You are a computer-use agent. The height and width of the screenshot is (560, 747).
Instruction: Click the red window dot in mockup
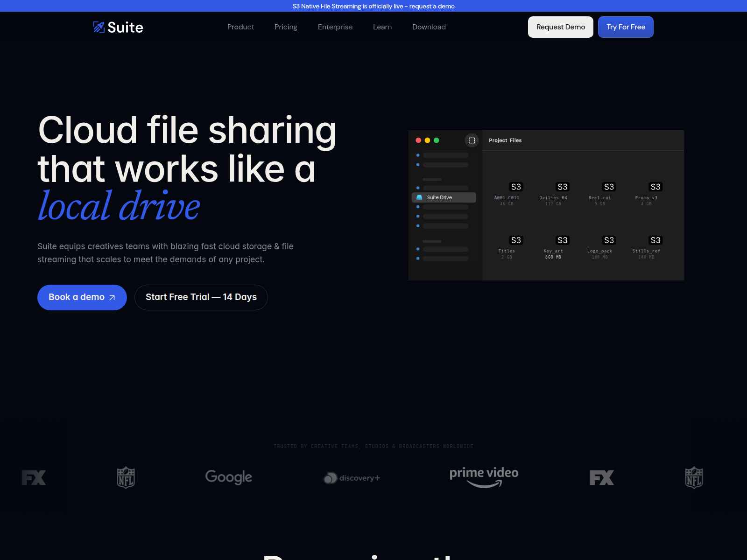coord(418,140)
